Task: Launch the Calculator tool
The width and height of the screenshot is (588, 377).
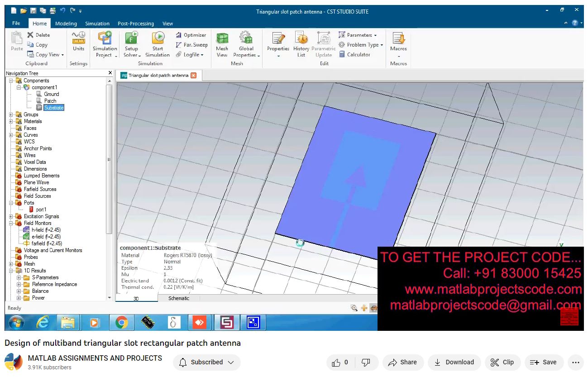Action: click(x=354, y=55)
